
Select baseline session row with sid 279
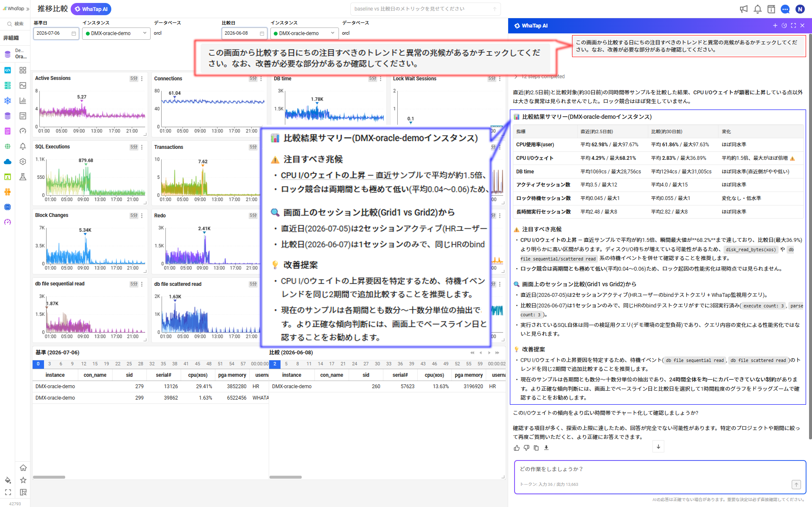(x=151, y=386)
